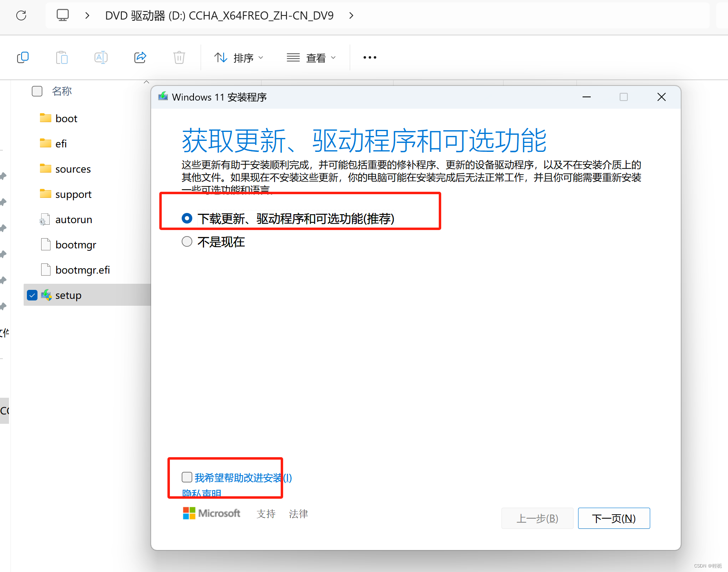The image size is (728, 572).
Task: Click the Rename icon in the toolbar
Action: pos(101,57)
